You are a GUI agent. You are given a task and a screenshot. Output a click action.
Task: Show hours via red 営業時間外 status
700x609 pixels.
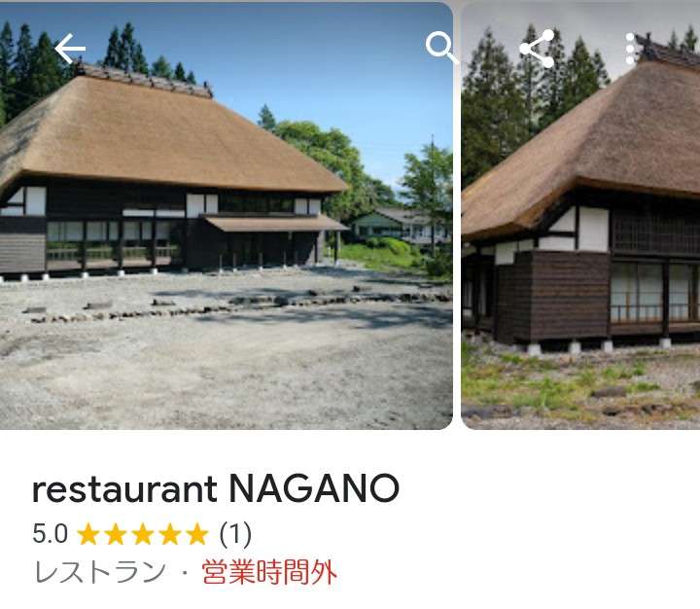point(269,572)
